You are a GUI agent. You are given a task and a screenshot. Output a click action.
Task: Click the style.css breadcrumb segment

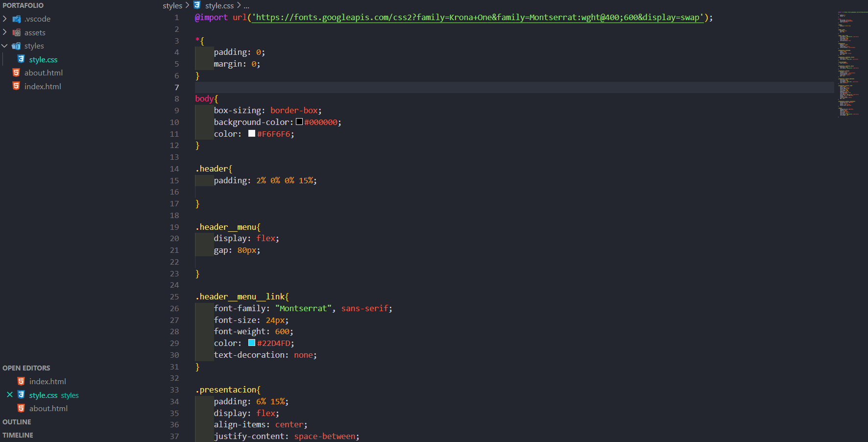(x=219, y=6)
